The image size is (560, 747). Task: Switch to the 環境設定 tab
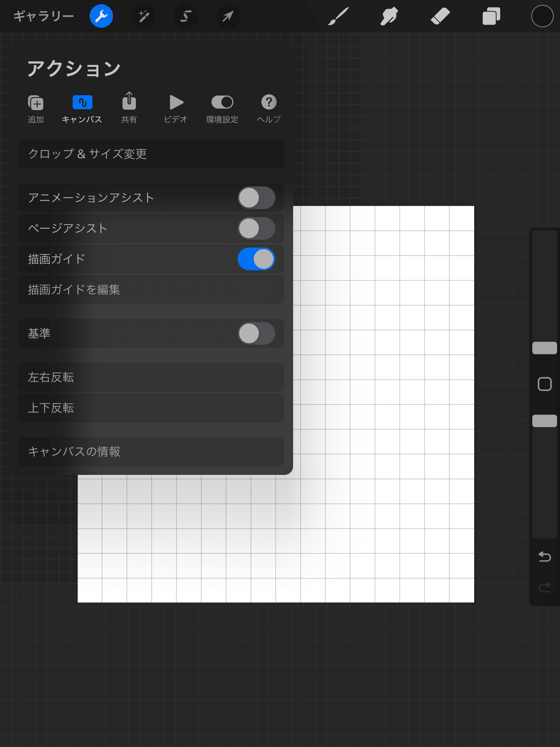[x=222, y=109]
